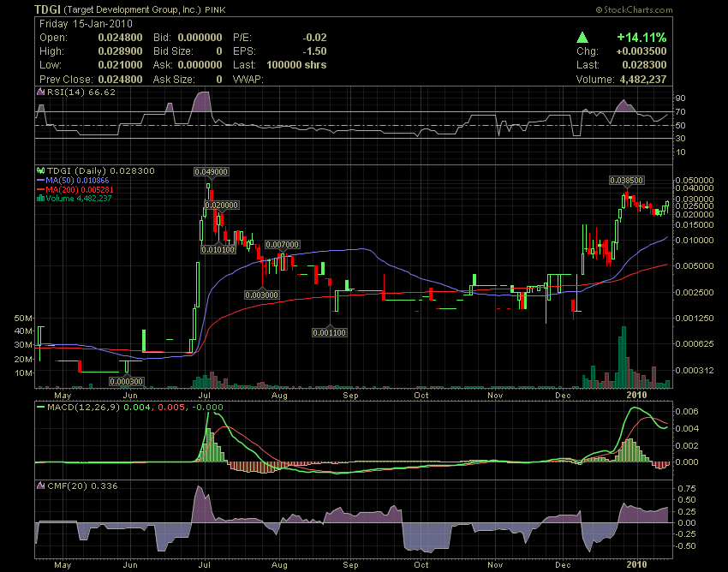Click the EPS value -1.50
Image resolution: width=728 pixels, height=572 pixels.
(315, 51)
